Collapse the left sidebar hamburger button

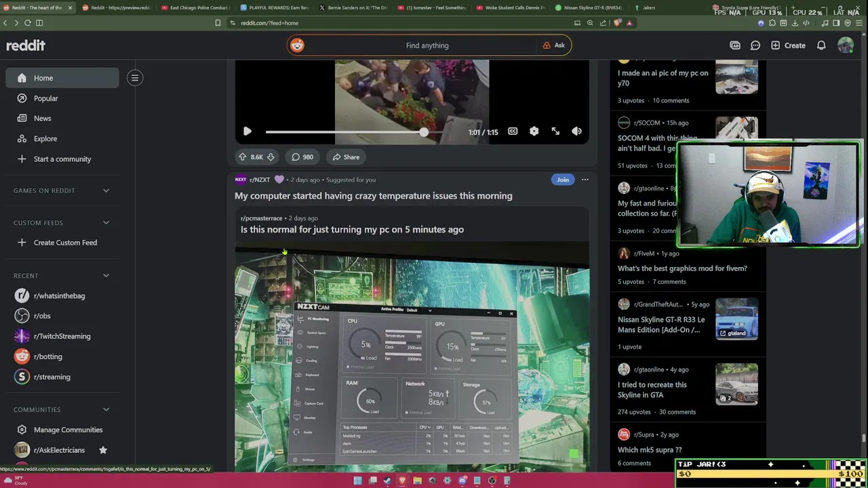pyautogui.click(x=135, y=78)
